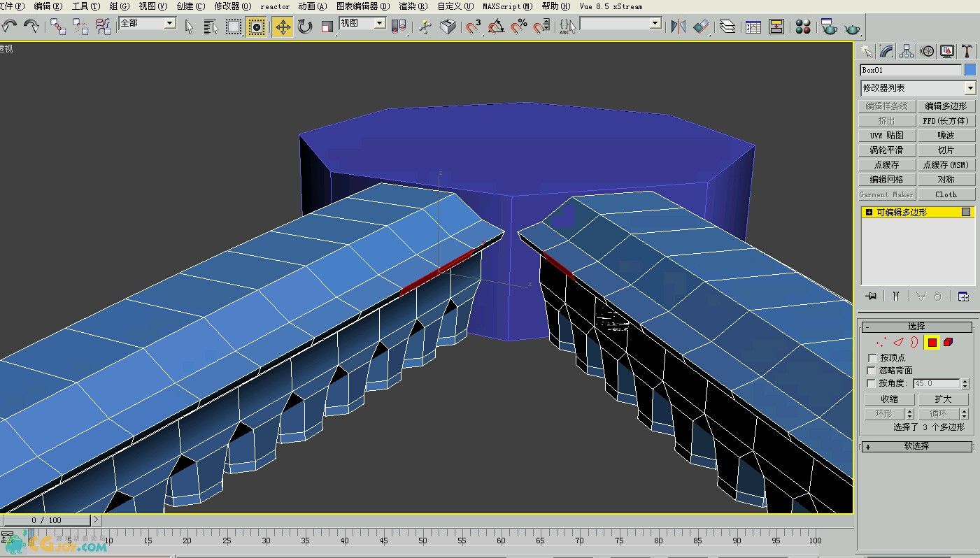Open the Material Editor spheres icon

pos(803,27)
